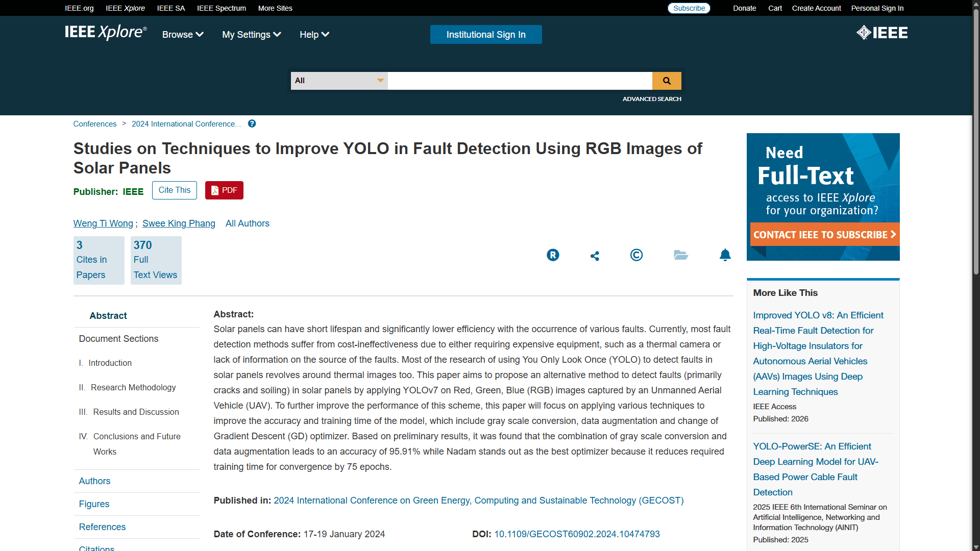Click the page vertical scrollbar thumb

click(x=976, y=143)
